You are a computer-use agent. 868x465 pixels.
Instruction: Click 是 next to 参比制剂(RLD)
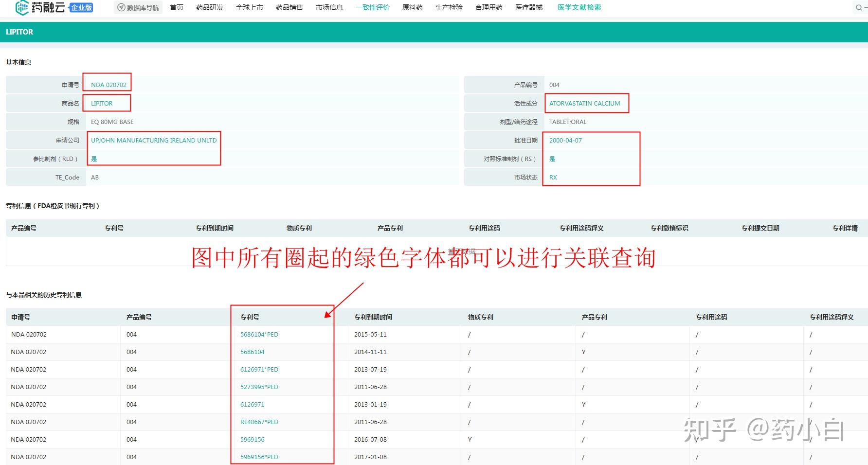pyautogui.click(x=94, y=159)
